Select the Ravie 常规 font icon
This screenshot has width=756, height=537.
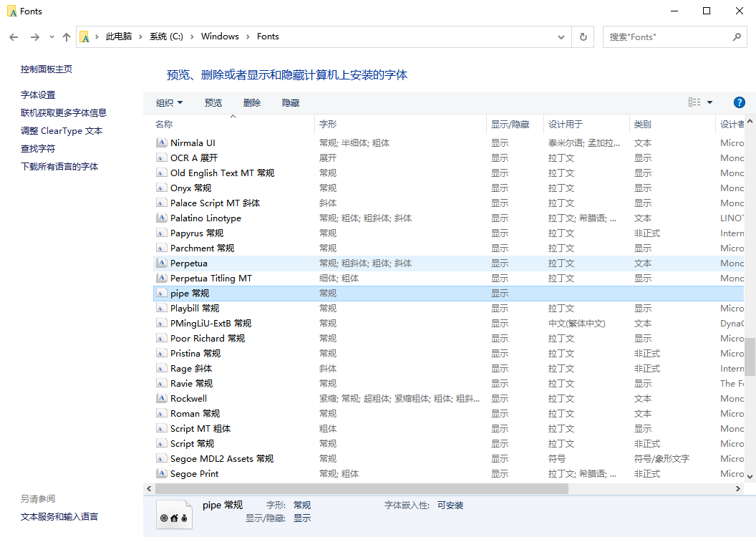point(162,383)
